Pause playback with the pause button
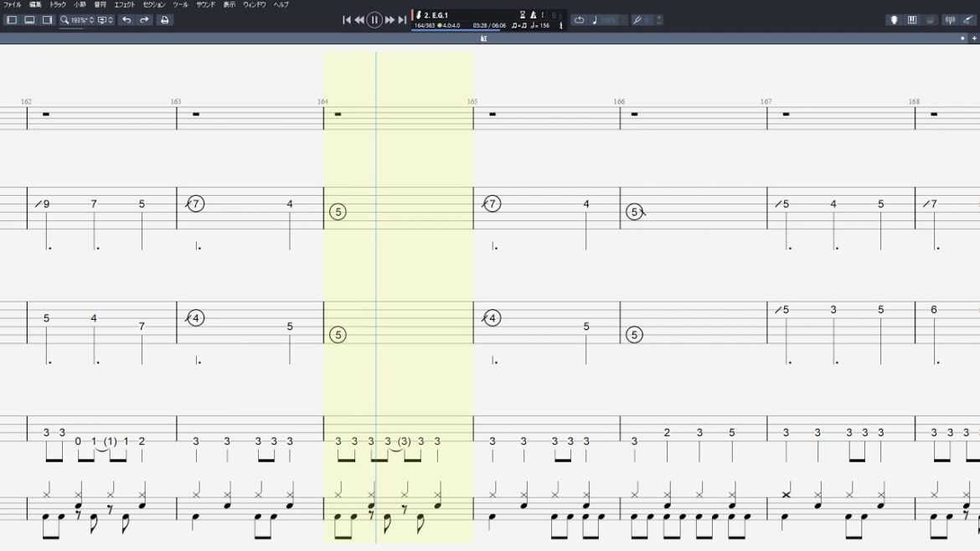This screenshot has height=551, width=980. [x=374, y=20]
